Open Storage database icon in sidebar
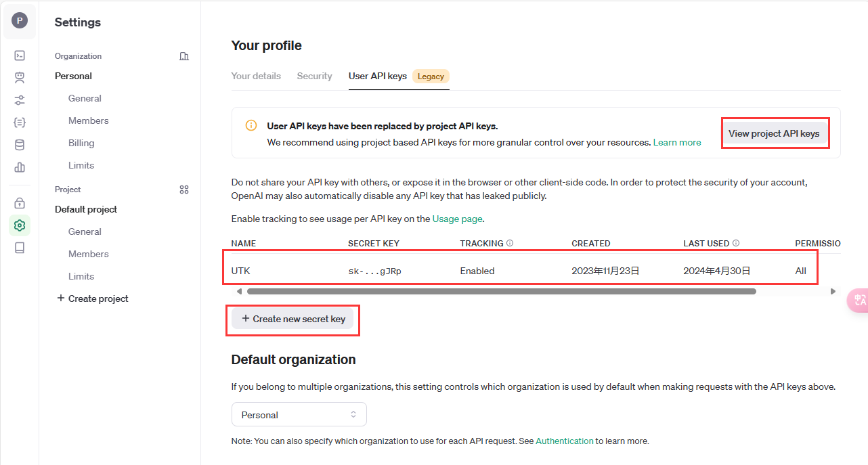Viewport: 868px width, 465px height. 20,145
